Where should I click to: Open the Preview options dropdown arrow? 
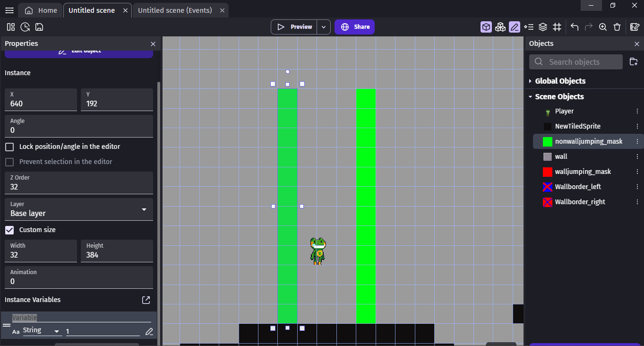[324, 27]
